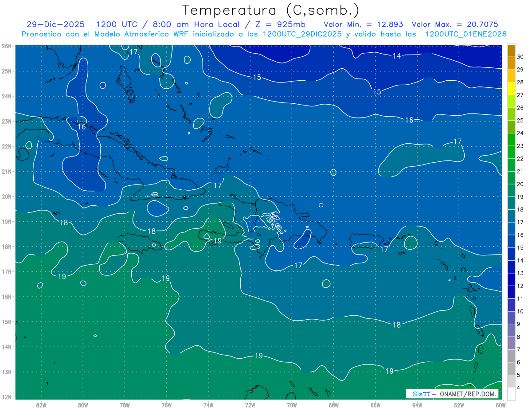Click the 'Valor Min. = 12.893' value
The image size is (532, 411).
(x=364, y=24)
